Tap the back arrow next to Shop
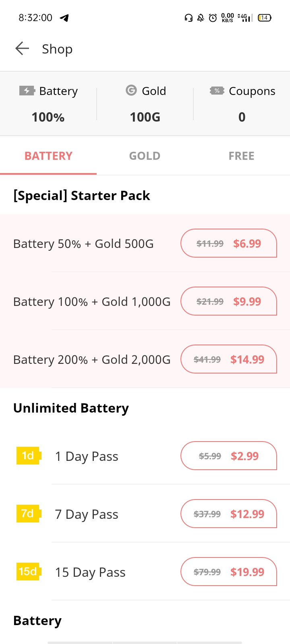290x644 pixels. tap(22, 49)
